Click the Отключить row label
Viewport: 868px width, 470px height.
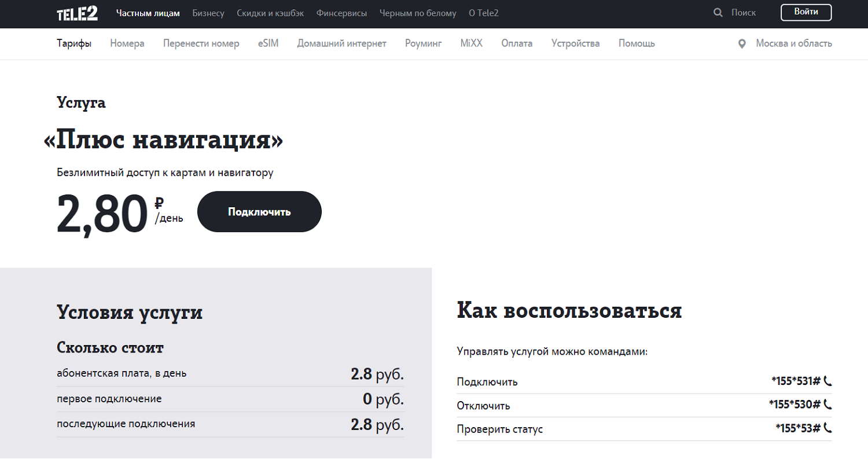click(x=483, y=405)
